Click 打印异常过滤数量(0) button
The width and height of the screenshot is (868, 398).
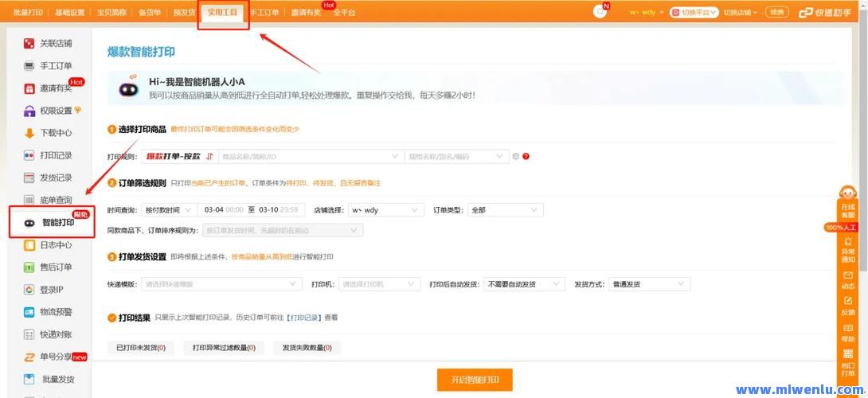click(x=225, y=348)
